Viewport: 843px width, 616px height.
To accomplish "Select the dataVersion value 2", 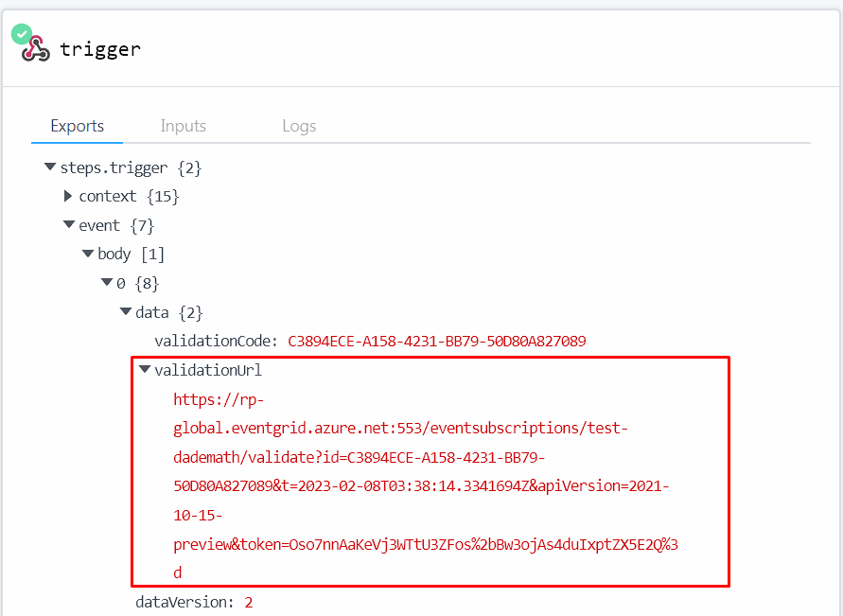I will pos(249,602).
